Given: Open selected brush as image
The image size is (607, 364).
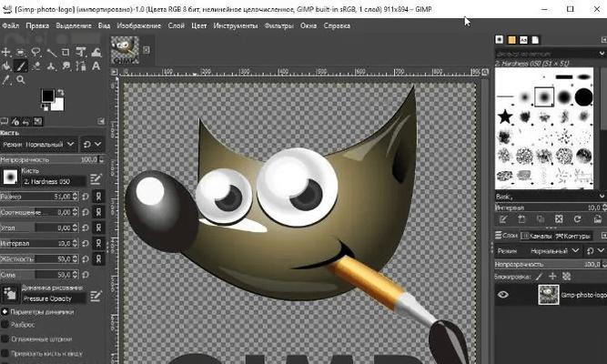Looking at the screenshot, I should point(597,219).
